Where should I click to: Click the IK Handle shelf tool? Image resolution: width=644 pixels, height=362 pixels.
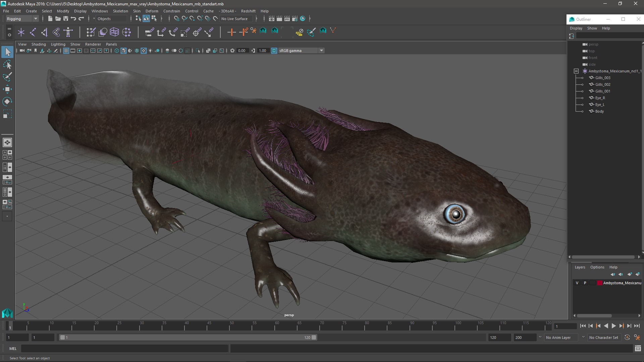click(45, 32)
